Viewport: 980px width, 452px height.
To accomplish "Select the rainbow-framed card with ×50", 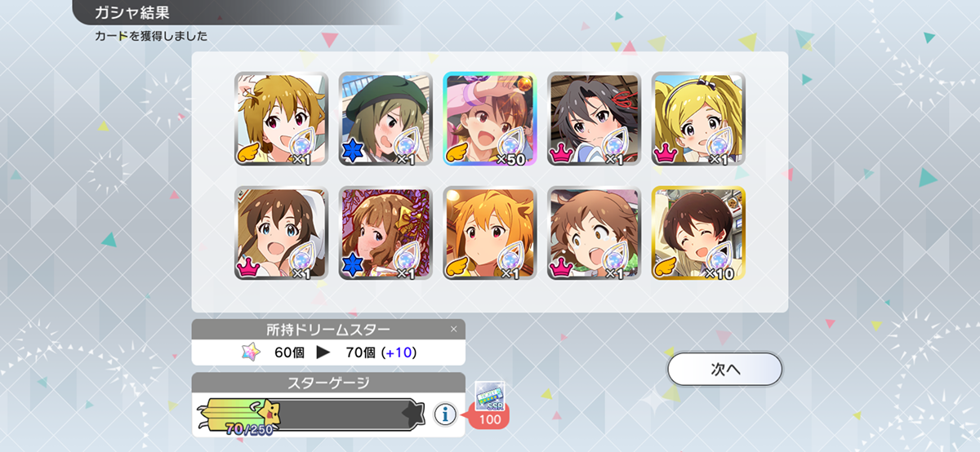I will (x=490, y=119).
